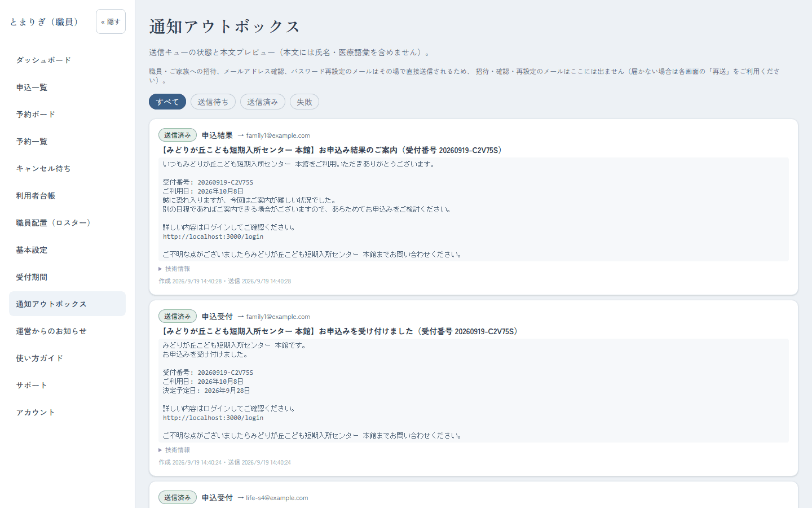This screenshot has height=508, width=812.
Task: Open the 予約ボード page
Action: pyautogui.click(x=67, y=114)
